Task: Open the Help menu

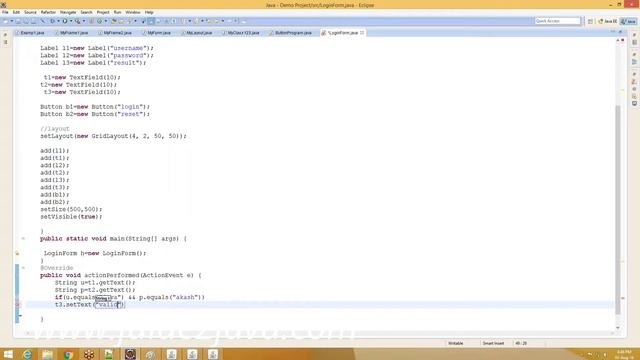Action: click(149, 12)
